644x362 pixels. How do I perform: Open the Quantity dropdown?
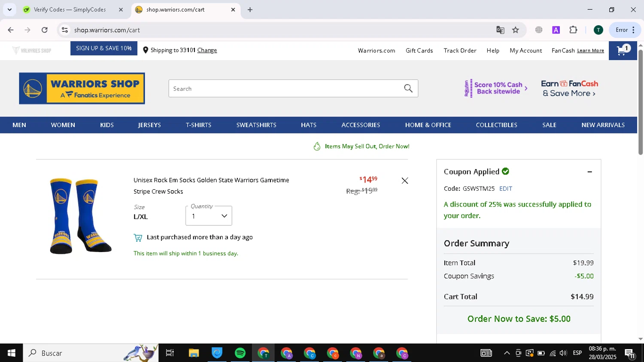pyautogui.click(x=209, y=216)
